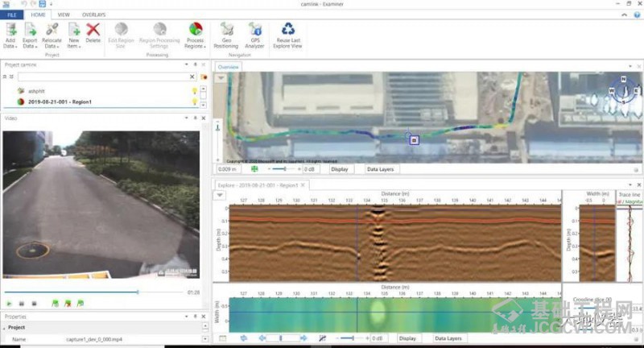Toggle the lightbulb visibility for ashphlt
The image size is (644, 348).
click(193, 91)
